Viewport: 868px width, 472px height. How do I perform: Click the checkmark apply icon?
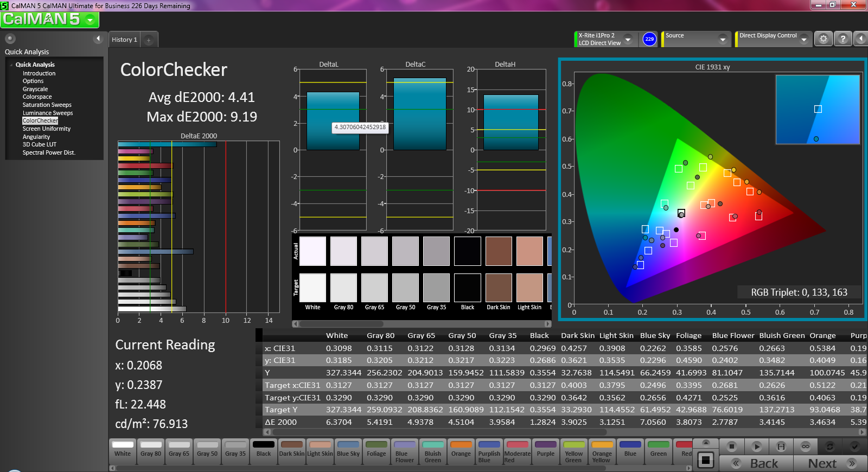(x=854, y=447)
